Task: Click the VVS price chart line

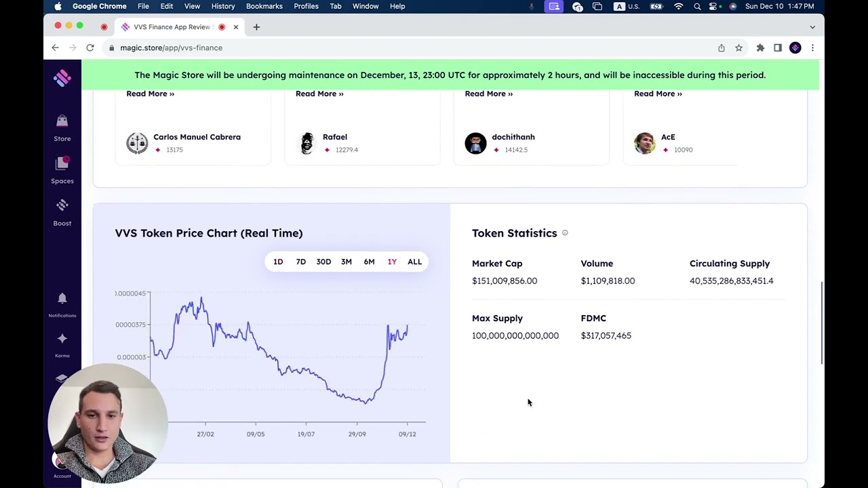Action: pyautogui.click(x=278, y=349)
